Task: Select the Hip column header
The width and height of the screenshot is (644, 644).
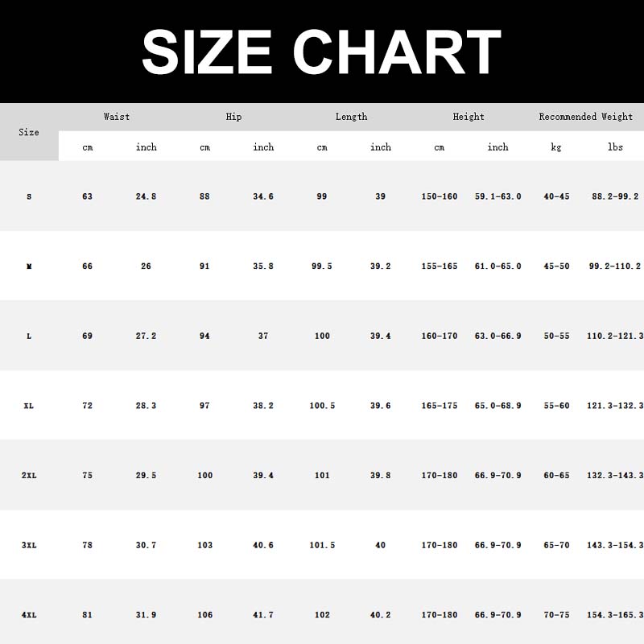Action: click(233, 117)
